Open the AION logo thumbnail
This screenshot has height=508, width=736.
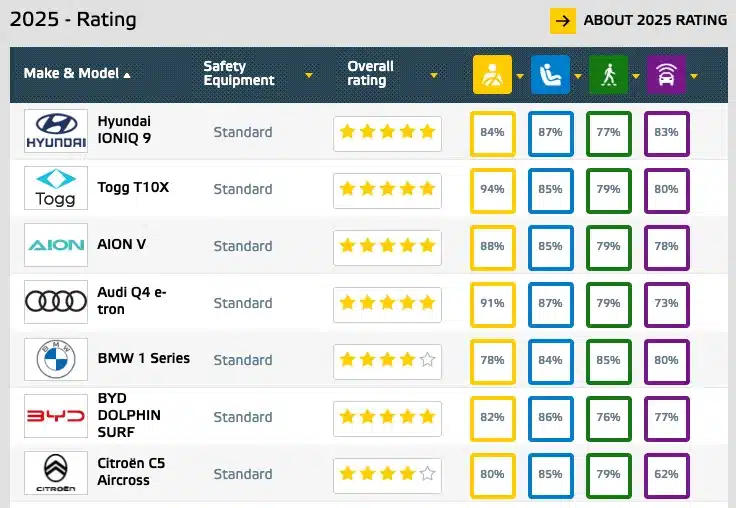[56, 245]
